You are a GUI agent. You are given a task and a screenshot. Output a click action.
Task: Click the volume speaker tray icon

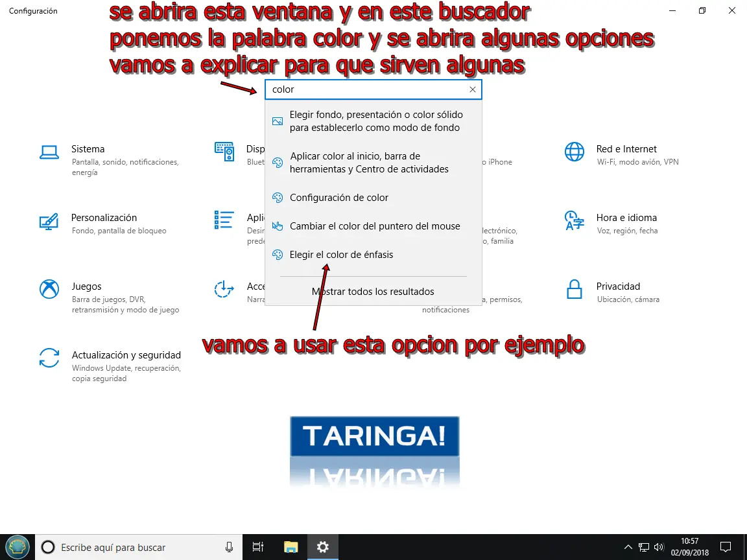point(659,547)
